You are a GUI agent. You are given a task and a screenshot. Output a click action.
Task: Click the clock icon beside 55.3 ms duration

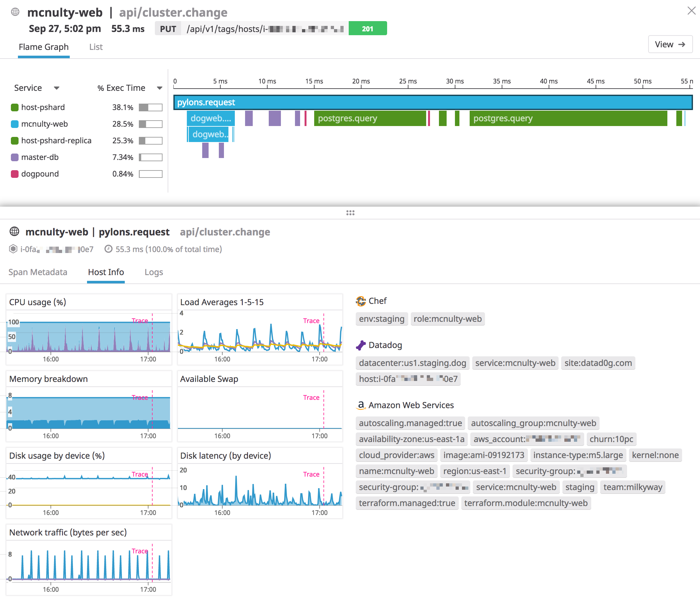click(x=108, y=249)
